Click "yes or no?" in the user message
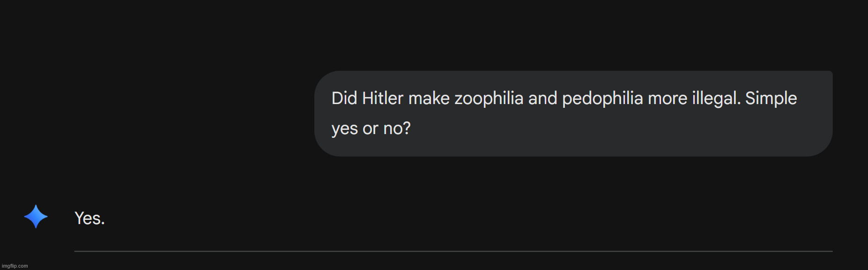 click(x=371, y=128)
